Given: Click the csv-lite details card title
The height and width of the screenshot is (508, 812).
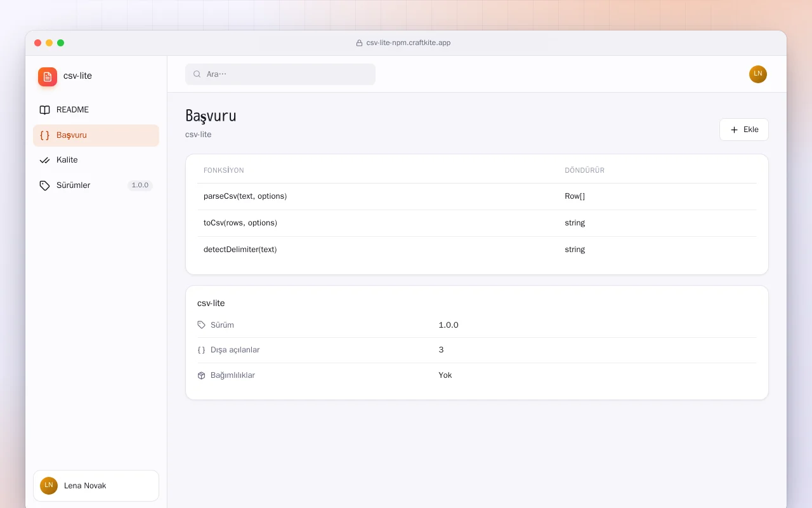Looking at the screenshot, I should tap(211, 304).
